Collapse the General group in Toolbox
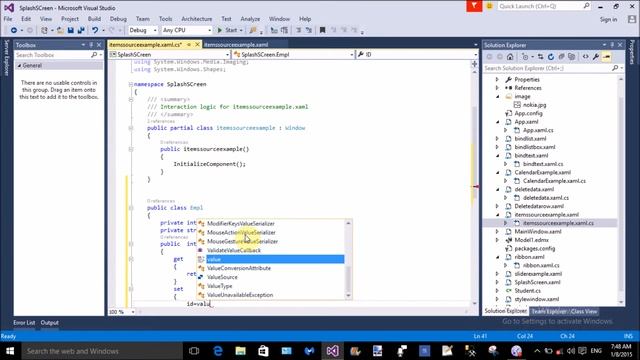Viewport: 640px width, 360px height. [x=19, y=66]
